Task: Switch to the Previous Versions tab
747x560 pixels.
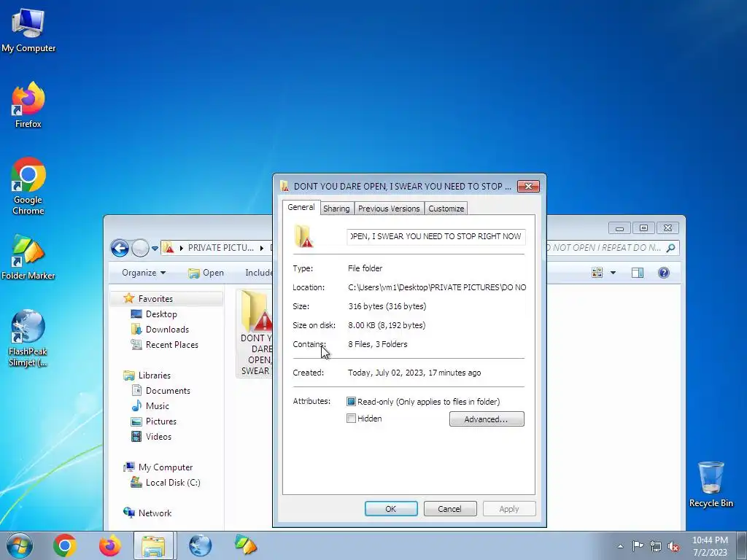Action: coord(389,209)
